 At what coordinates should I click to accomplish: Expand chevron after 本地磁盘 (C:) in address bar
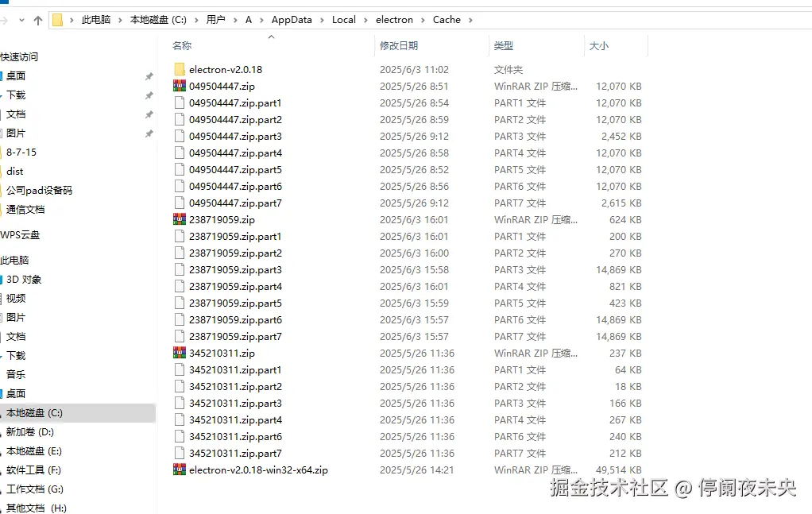coord(196,20)
